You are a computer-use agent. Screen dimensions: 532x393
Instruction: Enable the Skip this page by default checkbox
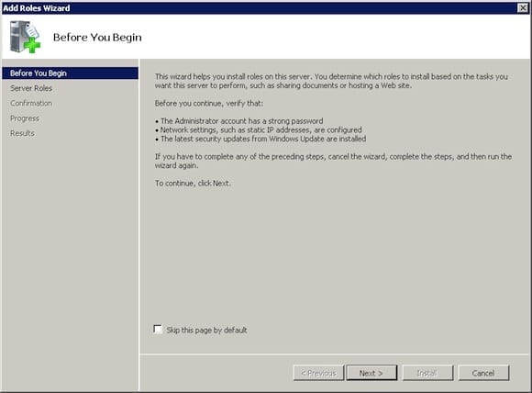click(158, 329)
